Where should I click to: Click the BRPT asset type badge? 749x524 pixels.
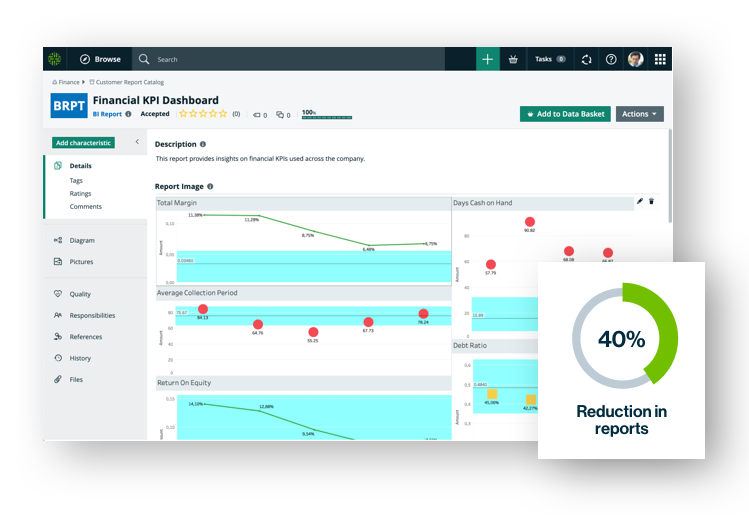[69, 106]
